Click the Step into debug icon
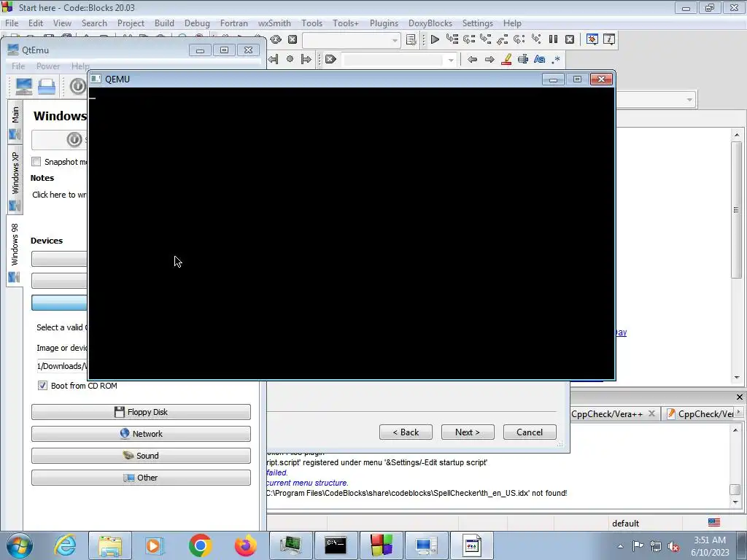The height and width of the screenshot is (560, 747). click(485, 39)
